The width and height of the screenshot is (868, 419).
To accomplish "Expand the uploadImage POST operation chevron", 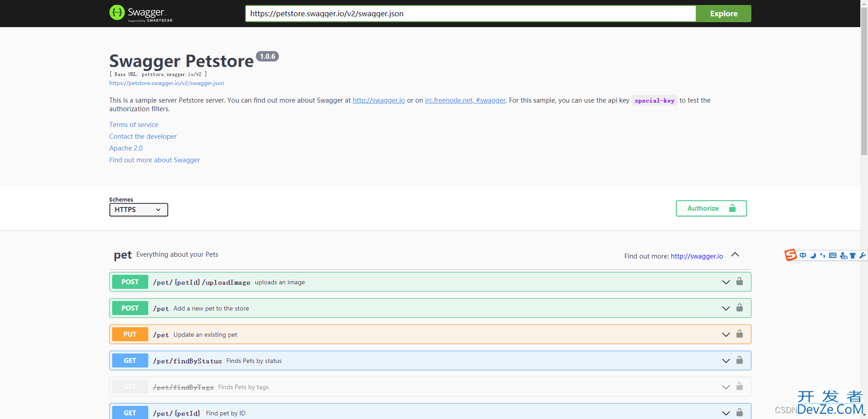I will 726,282.
